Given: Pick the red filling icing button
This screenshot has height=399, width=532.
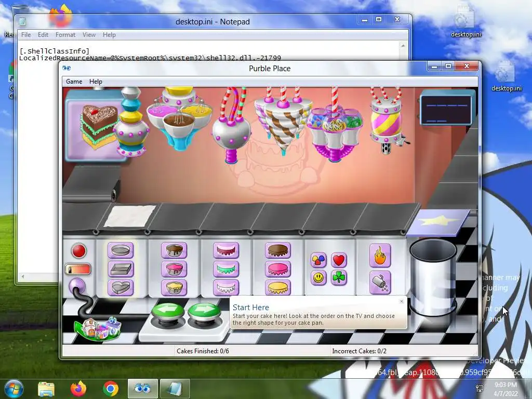Looking at the screenshot, I should (226, 250).
